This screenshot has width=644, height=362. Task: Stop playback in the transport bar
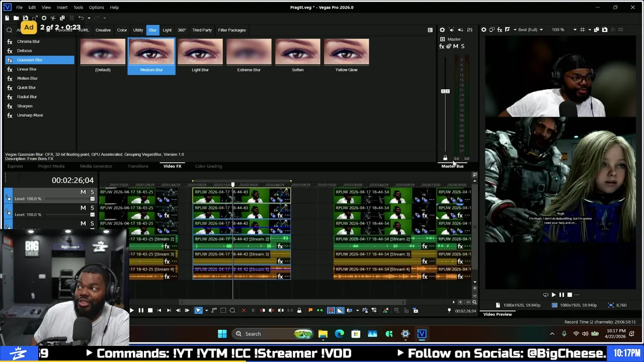click(150, 310)
